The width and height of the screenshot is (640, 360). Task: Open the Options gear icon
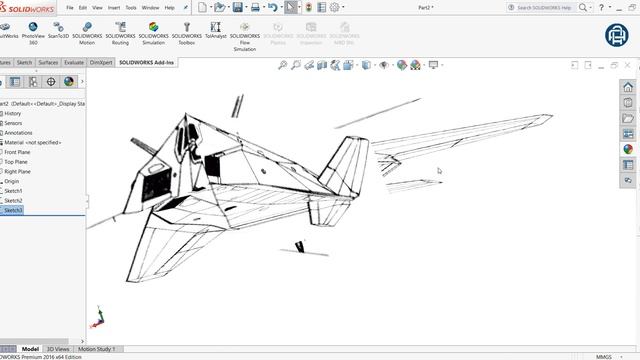334,7
